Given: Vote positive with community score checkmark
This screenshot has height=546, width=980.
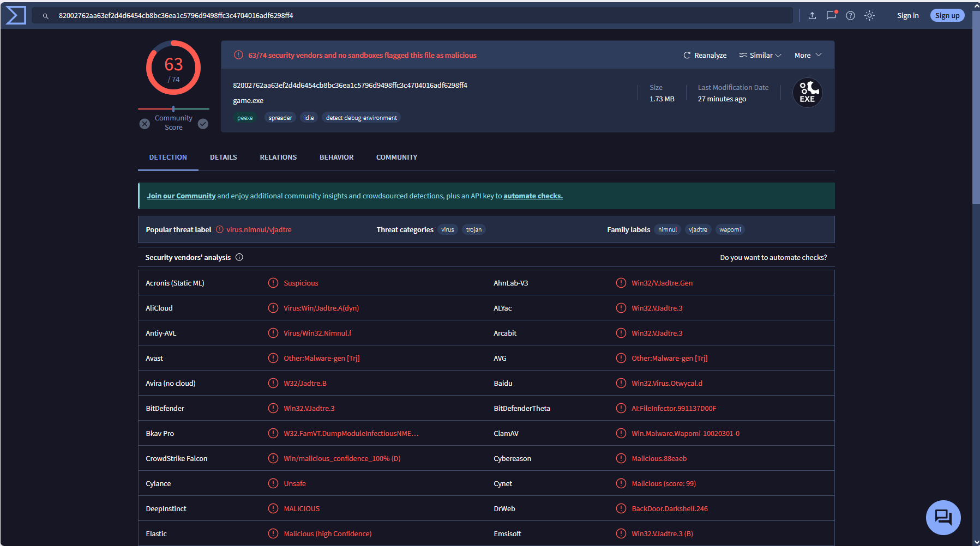Looking at the screenshot, I should point(203,124).
